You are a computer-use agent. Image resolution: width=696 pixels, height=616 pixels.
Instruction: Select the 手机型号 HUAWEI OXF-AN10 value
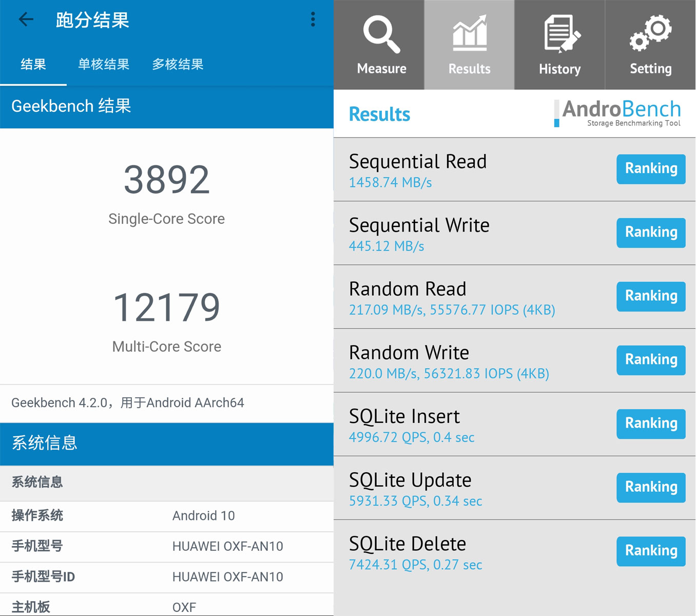[227, 546]
